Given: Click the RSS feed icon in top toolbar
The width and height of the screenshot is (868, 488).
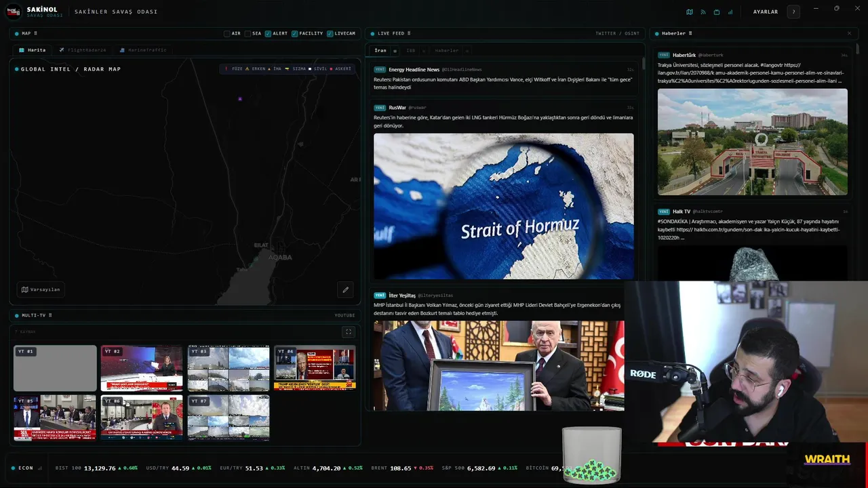Looking at the screenshot, I should pyautogui.click(x=703, y=12).
